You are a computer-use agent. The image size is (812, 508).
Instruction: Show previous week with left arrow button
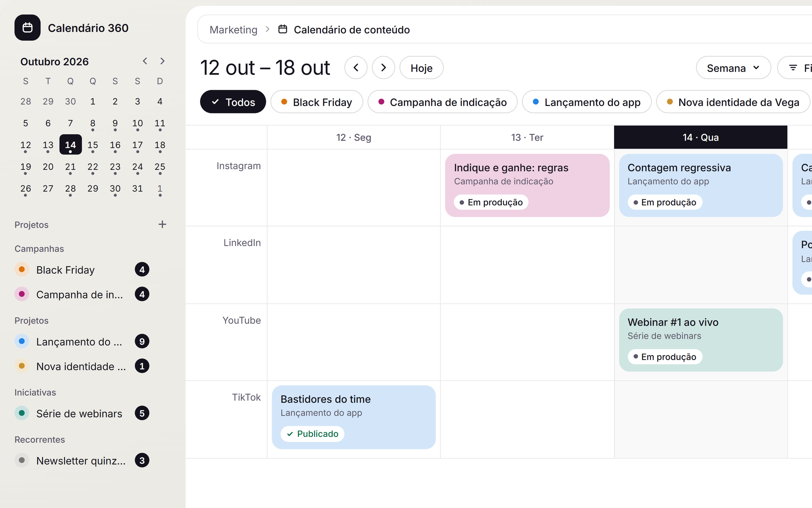(x=356, y=68)
